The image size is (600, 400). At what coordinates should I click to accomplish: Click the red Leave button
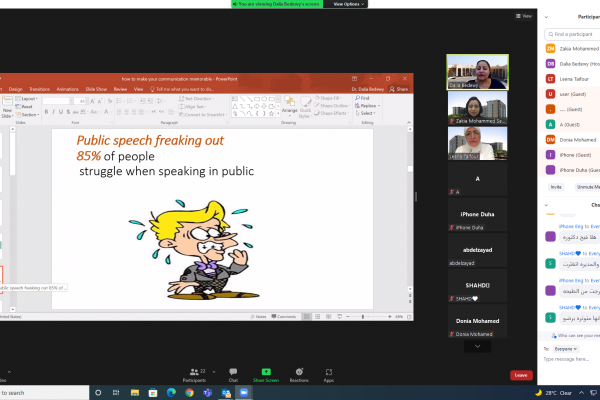[521, 375]
